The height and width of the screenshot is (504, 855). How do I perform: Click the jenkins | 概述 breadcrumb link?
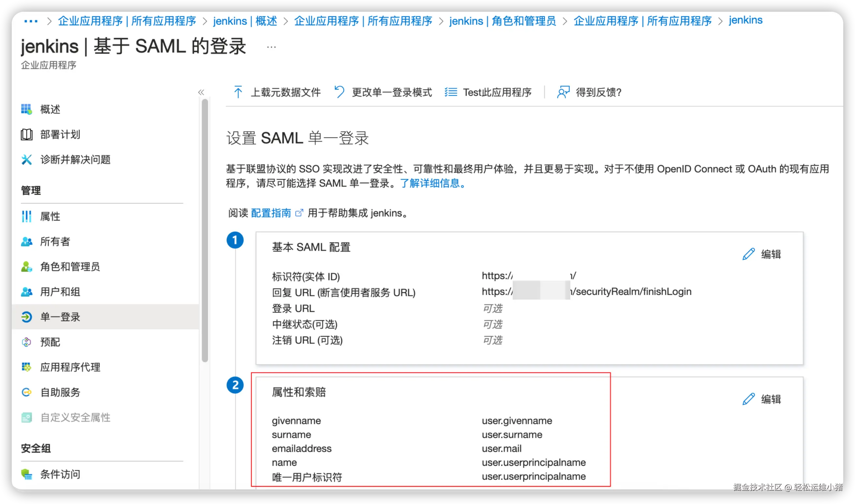(x=245, y=21)
